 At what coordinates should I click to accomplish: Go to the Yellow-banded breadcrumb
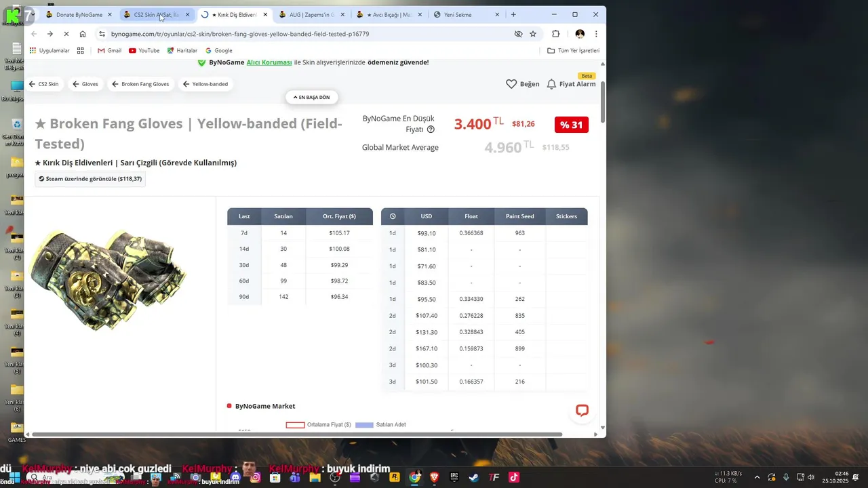(x=205, y=84)
